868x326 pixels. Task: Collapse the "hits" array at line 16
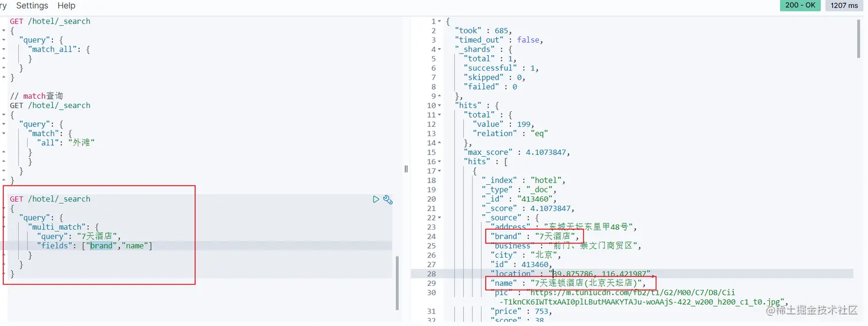pyautogui.click(x=440, y=162)
